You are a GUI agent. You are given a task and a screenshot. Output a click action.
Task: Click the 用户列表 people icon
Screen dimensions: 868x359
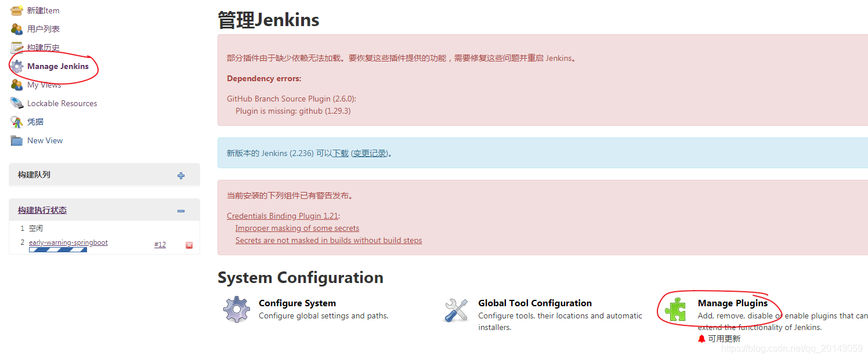tap(17, 29)
